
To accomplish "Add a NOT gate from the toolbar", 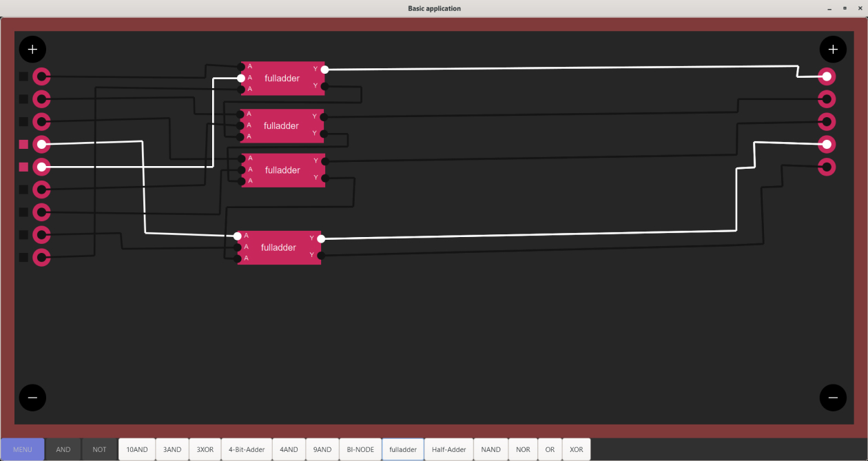I will click(x=100, y=449).
